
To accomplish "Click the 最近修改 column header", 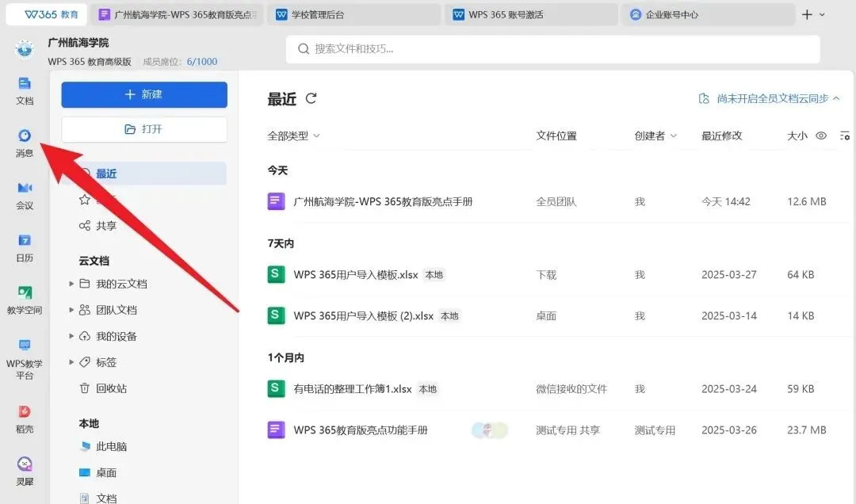I will (x=722, y=136).
